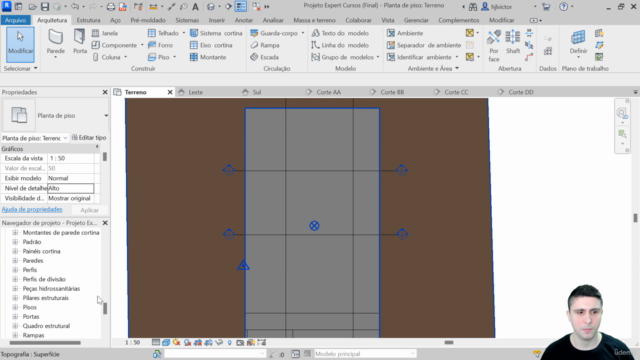The height and width of the screenshot is (360, 640).
Task: Open the Corte CC view tab
Action: 456,92
